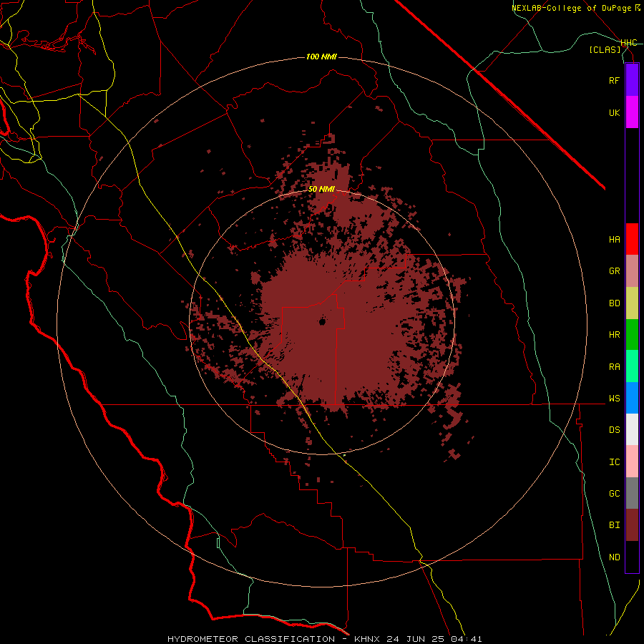
Task: Click the GR legend label
Action: click(614, 271)
